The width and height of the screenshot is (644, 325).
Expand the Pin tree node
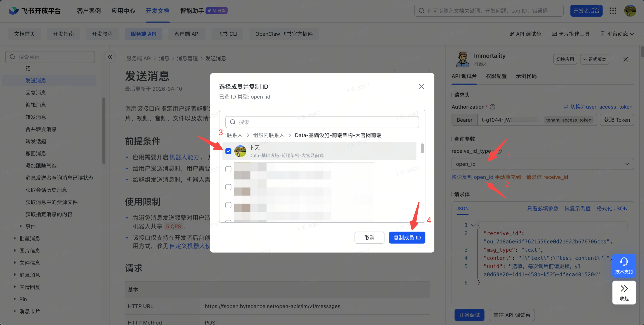tap(15, 299)
